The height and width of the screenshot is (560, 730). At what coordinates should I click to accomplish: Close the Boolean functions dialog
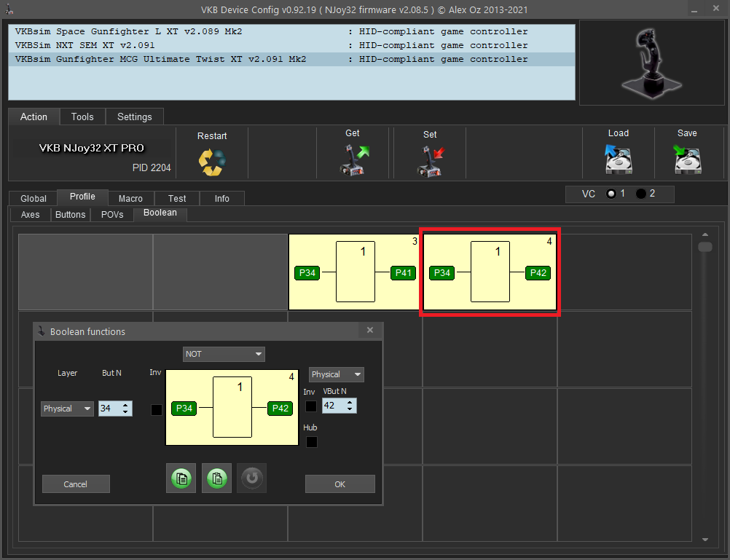pyautogui.click(x=370, y=330)
